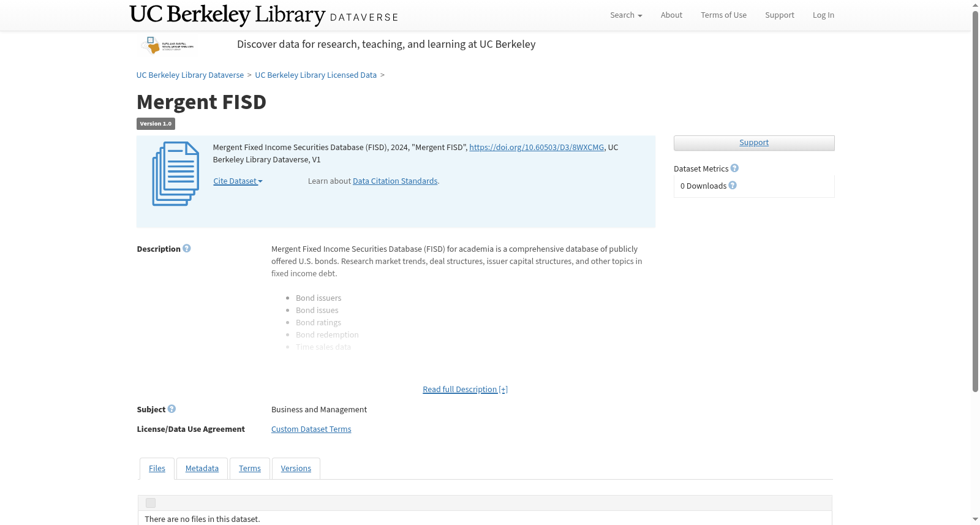Click the Version 1.0 badge

156,124
